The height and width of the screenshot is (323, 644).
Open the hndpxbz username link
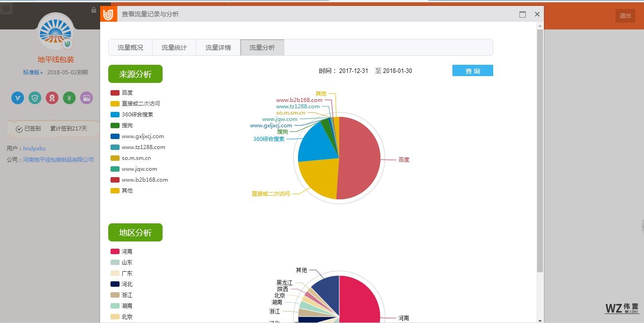coord(34,149)
